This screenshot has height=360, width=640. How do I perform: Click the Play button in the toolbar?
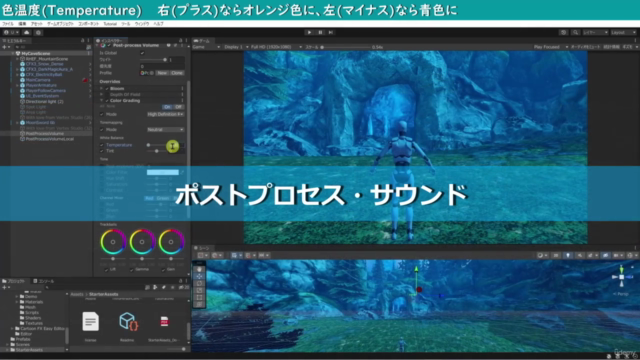click(x=309, y=32)
